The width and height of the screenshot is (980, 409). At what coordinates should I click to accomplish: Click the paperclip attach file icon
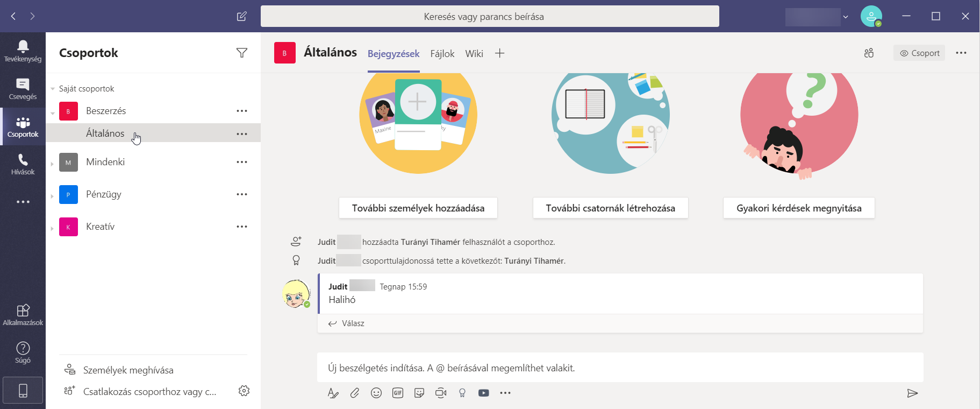[x=355, y=393]
